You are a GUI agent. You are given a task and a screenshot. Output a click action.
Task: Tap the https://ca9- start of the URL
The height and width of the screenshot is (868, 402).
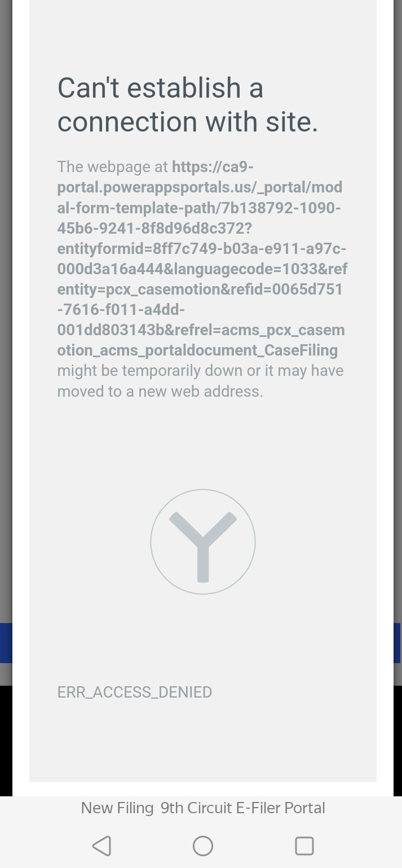click(213, 167)
